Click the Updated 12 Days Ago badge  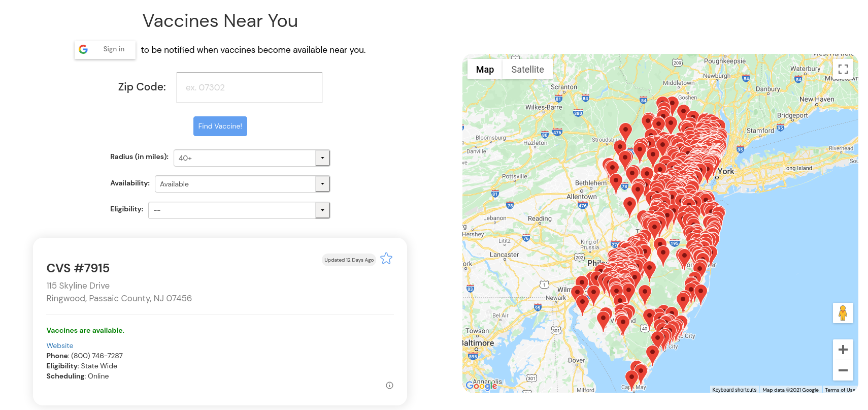pos(349,260)
